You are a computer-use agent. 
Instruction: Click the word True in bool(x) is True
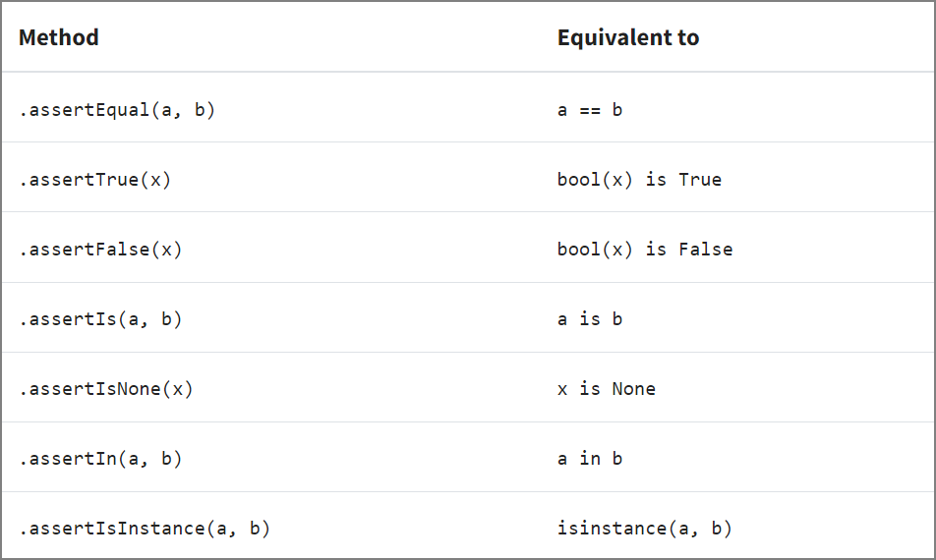pos(700,180)
